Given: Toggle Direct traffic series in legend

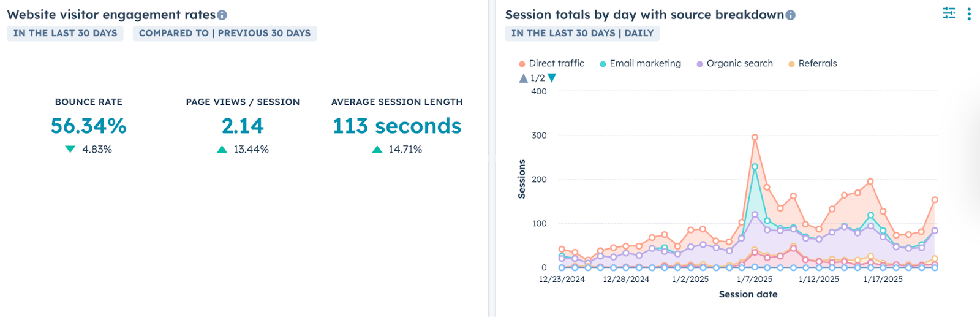Looking at the screenshot, I should [x=556, y=64].
